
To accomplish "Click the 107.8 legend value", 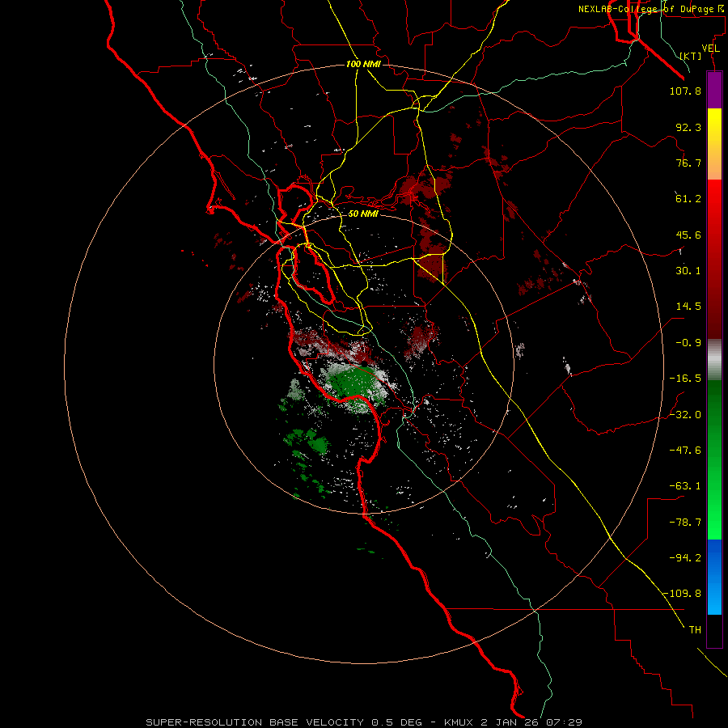I will point(685,91).
